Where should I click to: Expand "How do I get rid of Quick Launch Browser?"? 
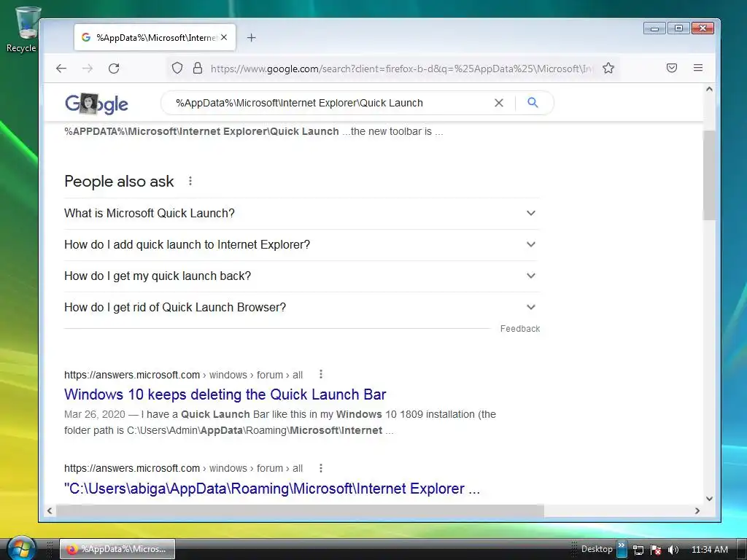[301, 308]
